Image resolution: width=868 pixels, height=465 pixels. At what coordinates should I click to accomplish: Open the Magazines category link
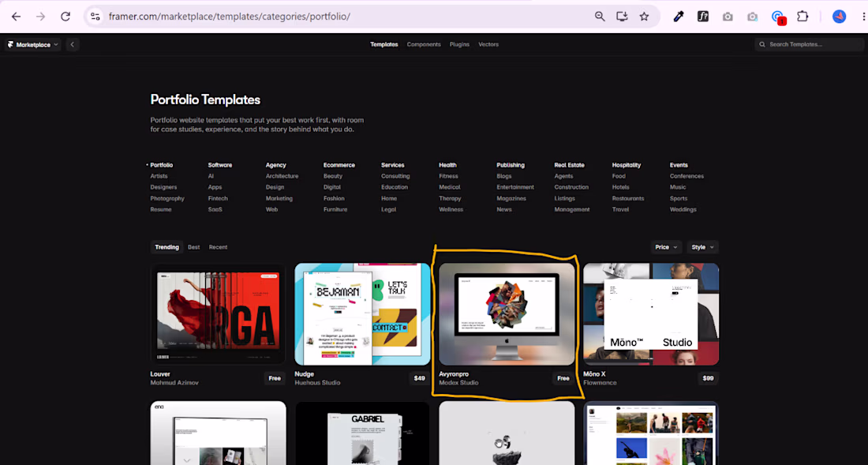point(511,198)
